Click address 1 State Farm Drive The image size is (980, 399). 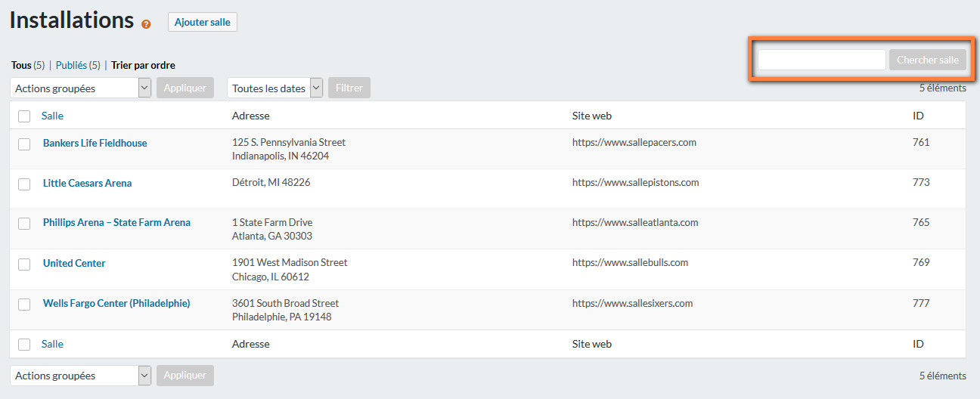[272, 222]
